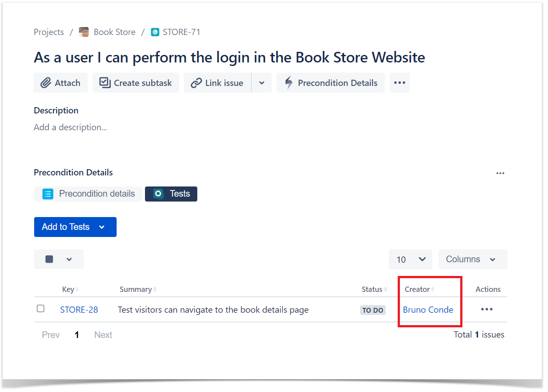548x392 pixels.
Task: Check the checkbox for STORE-28 row
Action: coord(40,309)
